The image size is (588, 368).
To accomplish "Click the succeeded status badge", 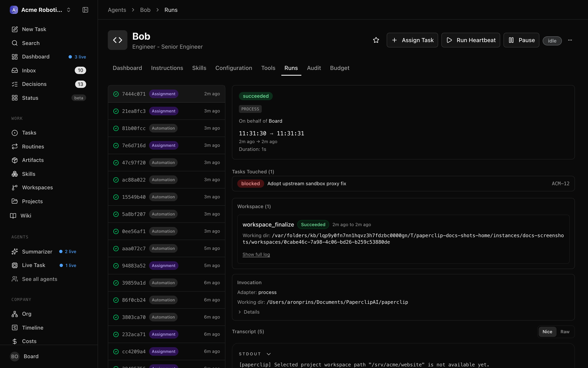I will [256, 96].
